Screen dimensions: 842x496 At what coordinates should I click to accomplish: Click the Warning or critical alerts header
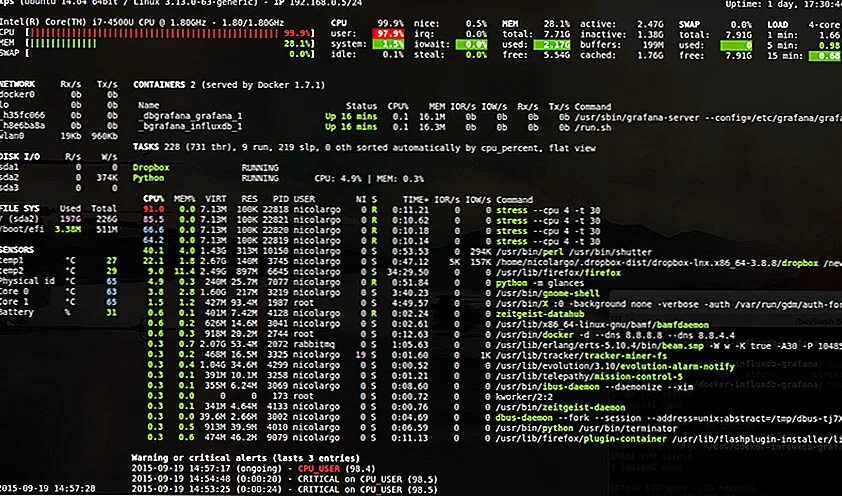245,458
